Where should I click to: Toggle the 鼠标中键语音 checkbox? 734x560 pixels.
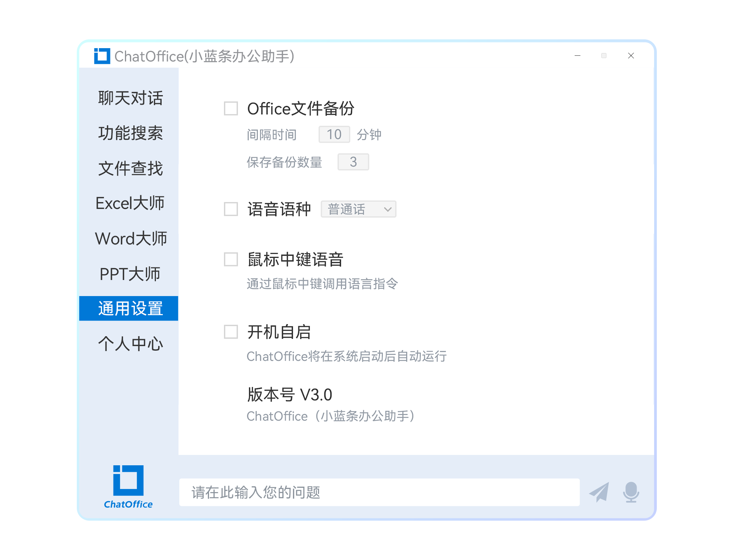231,259
